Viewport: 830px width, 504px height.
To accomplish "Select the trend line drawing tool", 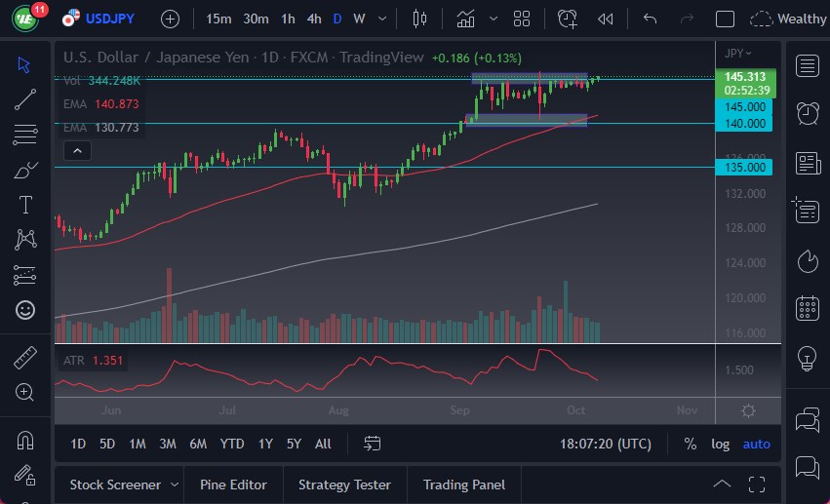I will click(x=26, y=98).
